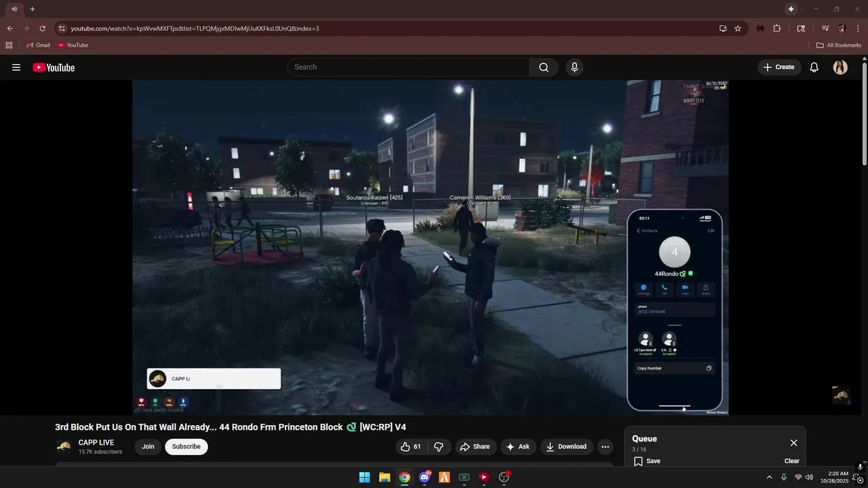Open more actions three-dot menu

click(x=605, y=447)
